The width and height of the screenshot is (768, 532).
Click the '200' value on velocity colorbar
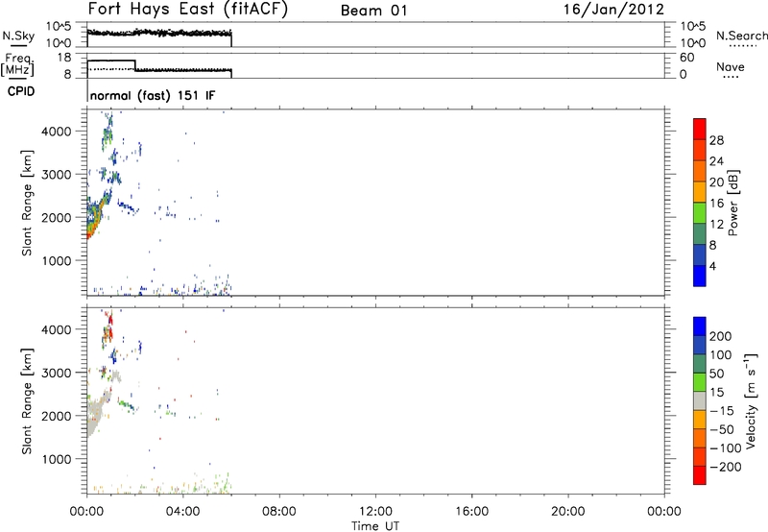pyautogui.click(x=721, y=336)
